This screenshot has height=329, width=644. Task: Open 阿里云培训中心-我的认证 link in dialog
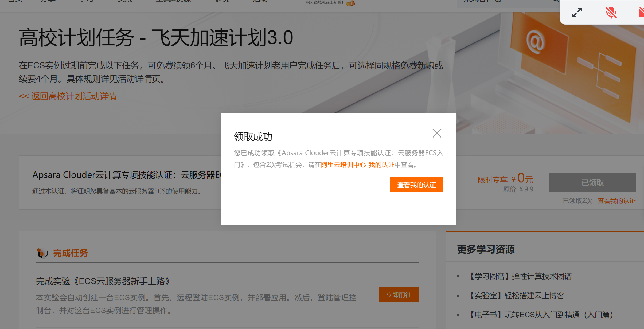point(357,165)
